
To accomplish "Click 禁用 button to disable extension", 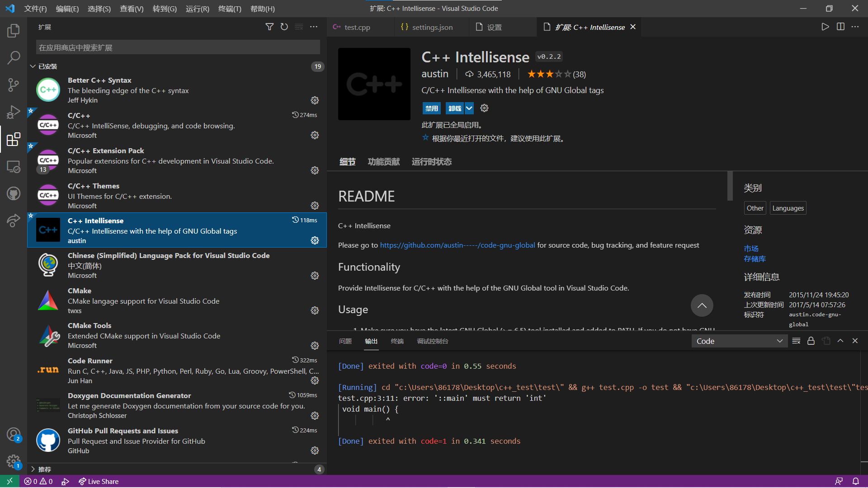I will click(x=432, y=108).
